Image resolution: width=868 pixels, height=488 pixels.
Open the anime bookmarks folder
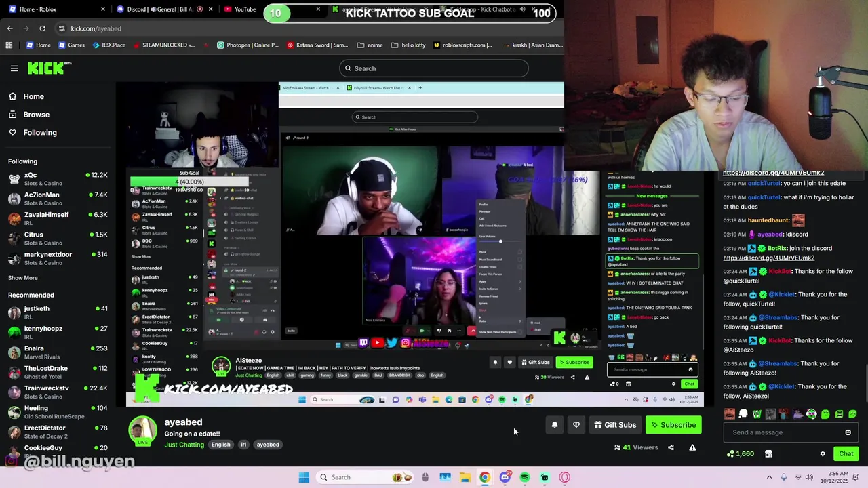[370, 45]
